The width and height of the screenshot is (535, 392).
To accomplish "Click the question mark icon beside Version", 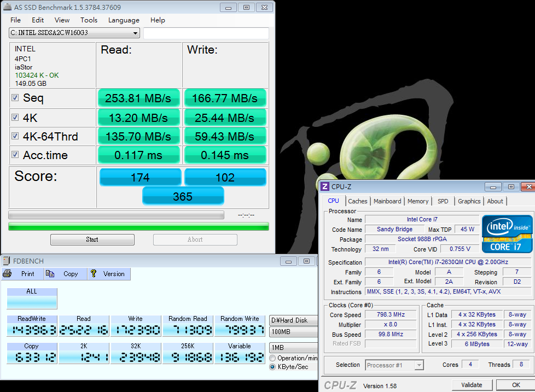I will coord(94,273).
